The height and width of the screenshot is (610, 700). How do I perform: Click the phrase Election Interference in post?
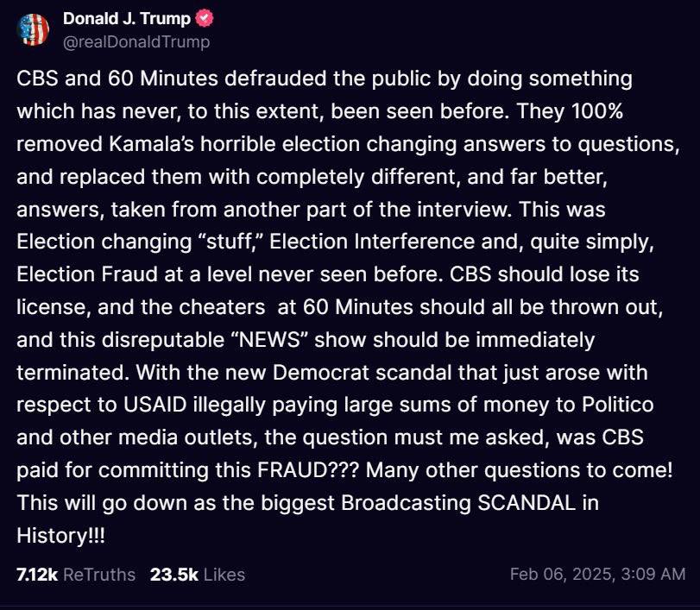click(x=372, y=242)
